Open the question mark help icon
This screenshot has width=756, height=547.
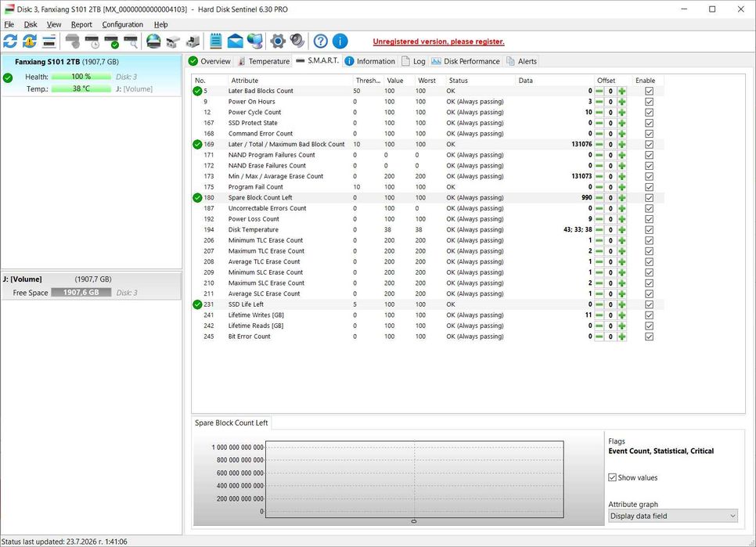click(x=321, y=41)
